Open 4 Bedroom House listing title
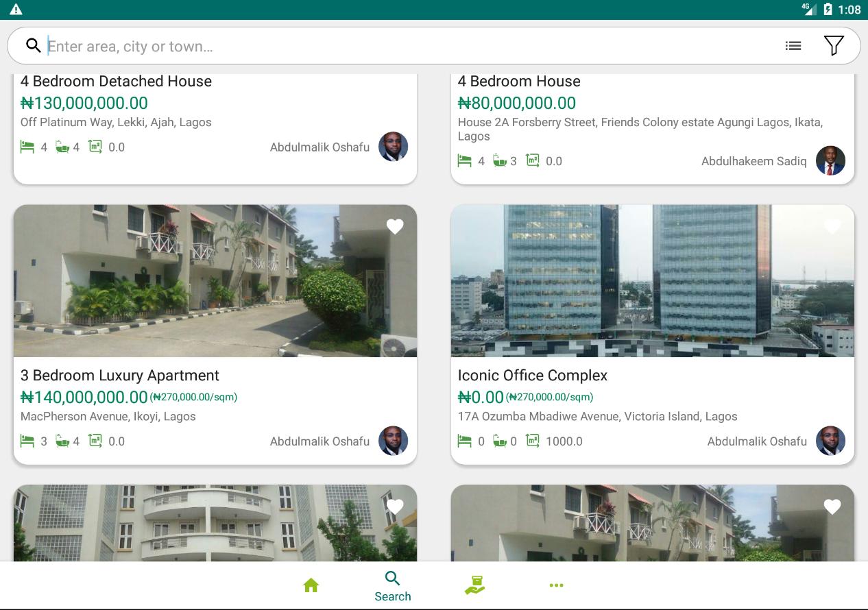 click(519, 81)
